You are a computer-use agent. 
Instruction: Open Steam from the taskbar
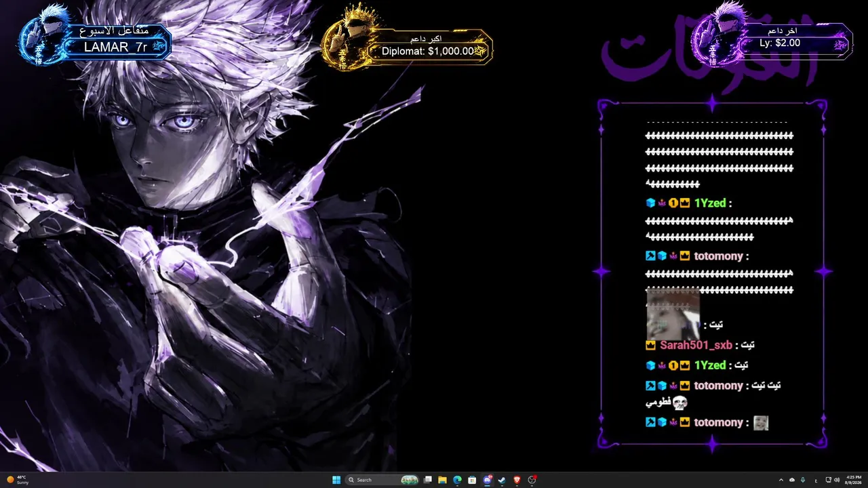pos(502,480)
